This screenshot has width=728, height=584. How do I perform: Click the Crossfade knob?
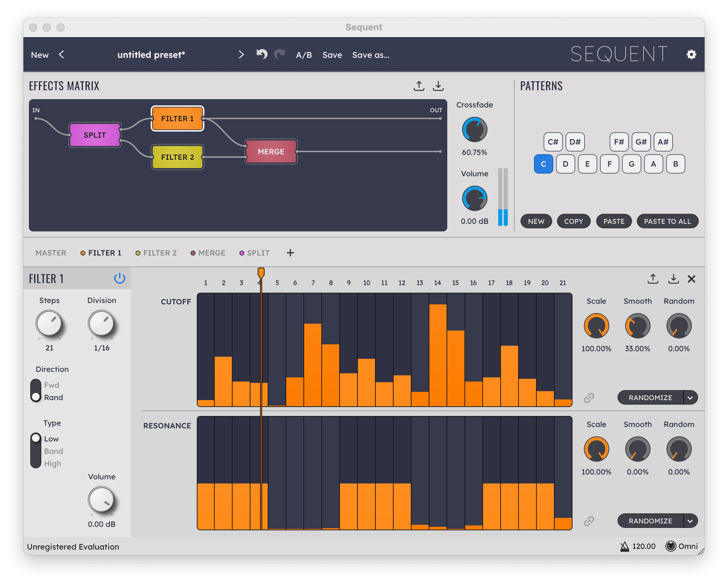click(x=474, y=130)
